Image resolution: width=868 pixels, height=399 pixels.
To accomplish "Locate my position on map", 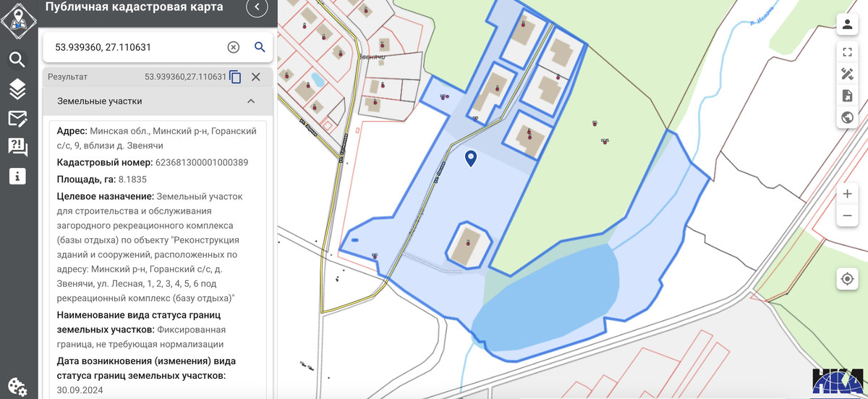I will coord(847,279).
